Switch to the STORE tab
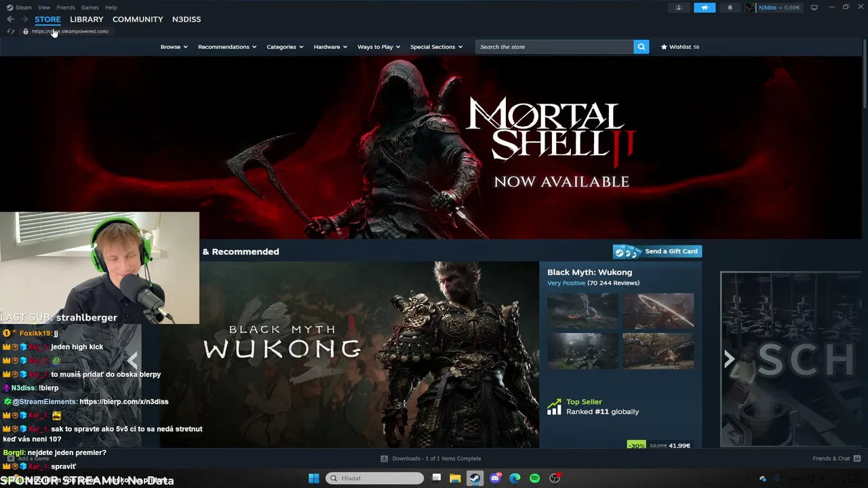The height and width of the screenshot is (488, 868). 47,19
